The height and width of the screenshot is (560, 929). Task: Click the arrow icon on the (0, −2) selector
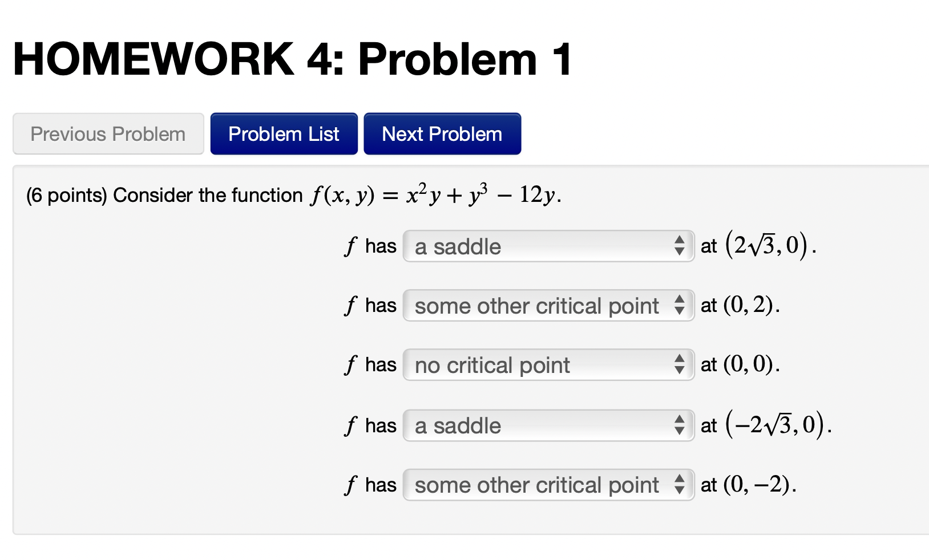(680, 485)
